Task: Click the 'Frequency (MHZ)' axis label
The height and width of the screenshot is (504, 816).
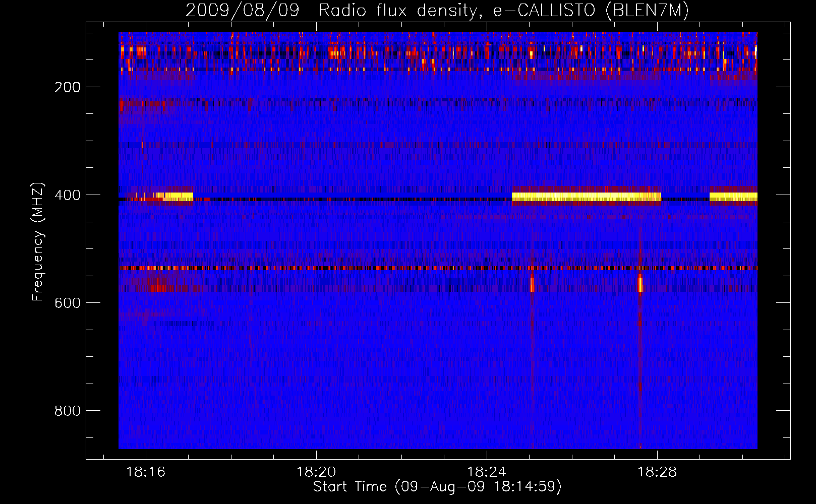Action: pos(38,241)
